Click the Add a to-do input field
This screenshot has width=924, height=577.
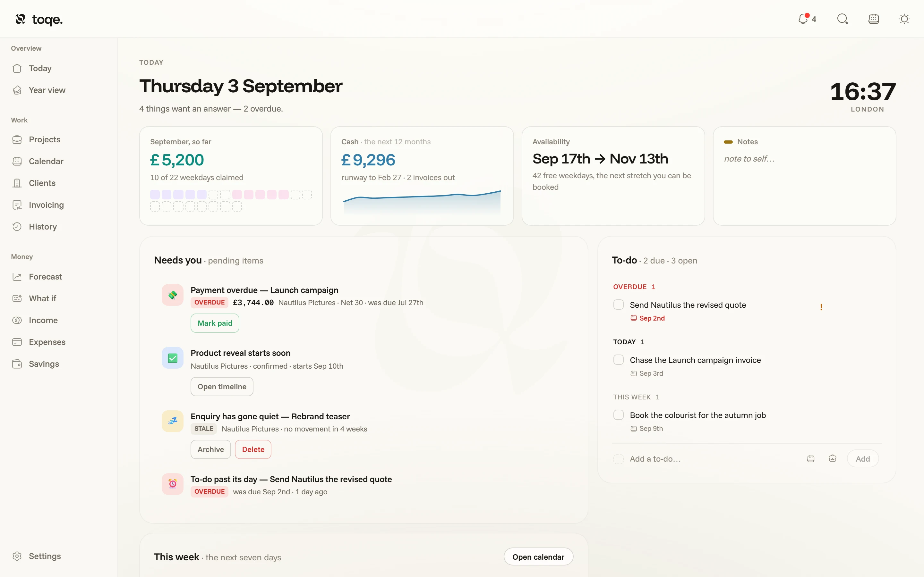click(714, 459)
